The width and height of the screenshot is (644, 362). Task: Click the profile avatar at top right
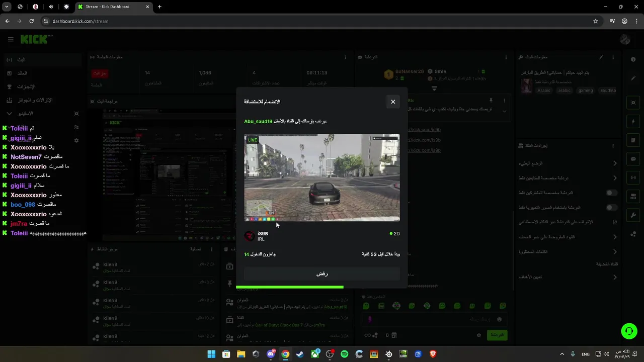[625, 39]
